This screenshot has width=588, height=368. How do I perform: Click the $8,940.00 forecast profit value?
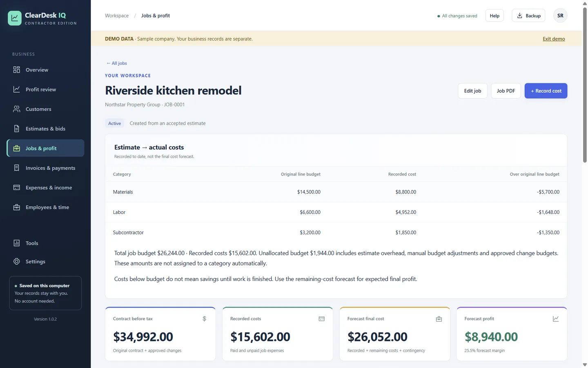coord(491,337)
